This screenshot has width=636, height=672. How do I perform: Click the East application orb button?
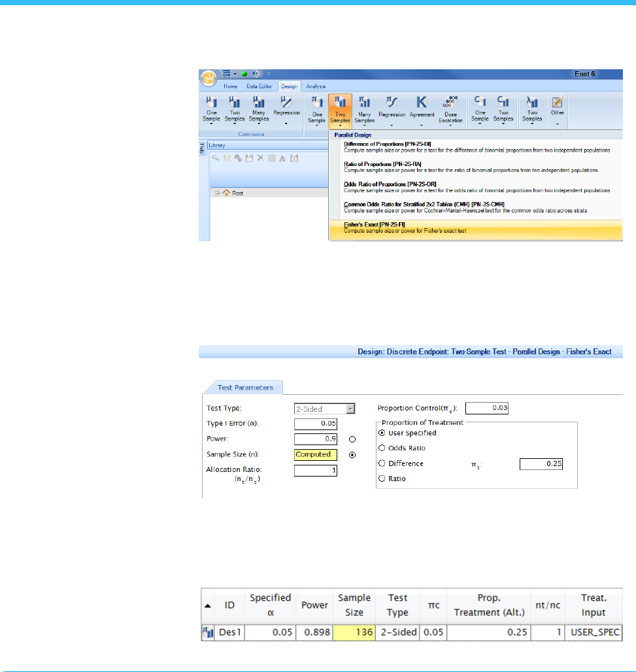tap(209, 78)
